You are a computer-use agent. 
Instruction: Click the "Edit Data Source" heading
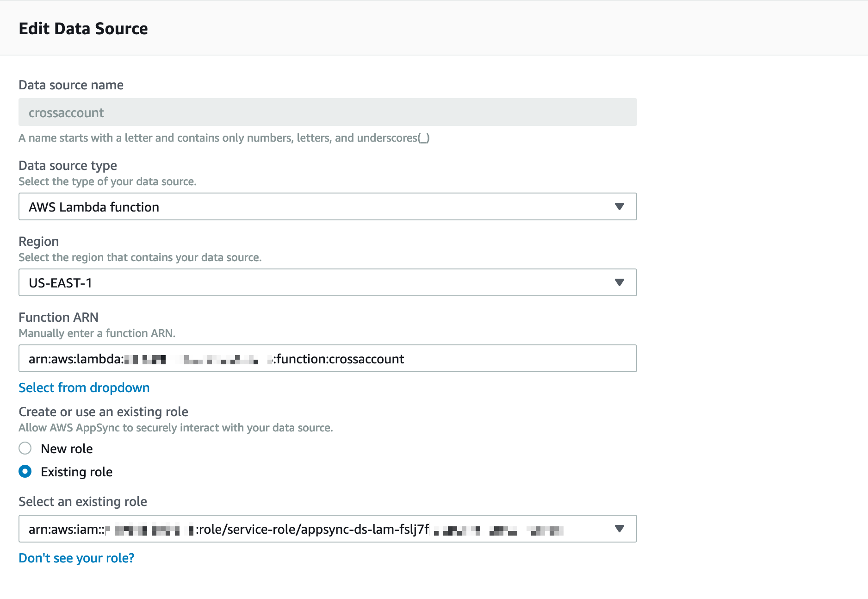click(83, 29)
